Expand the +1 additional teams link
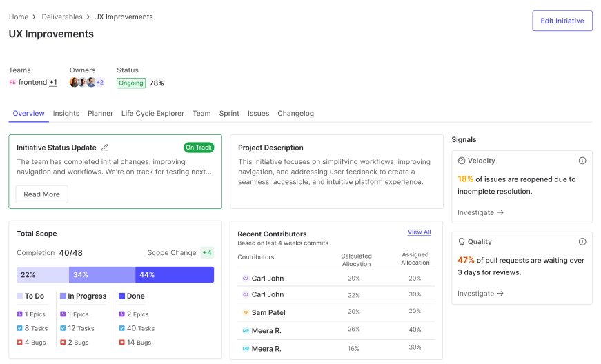The width and height of the screenshot is (601, 364). coord(53,82)
